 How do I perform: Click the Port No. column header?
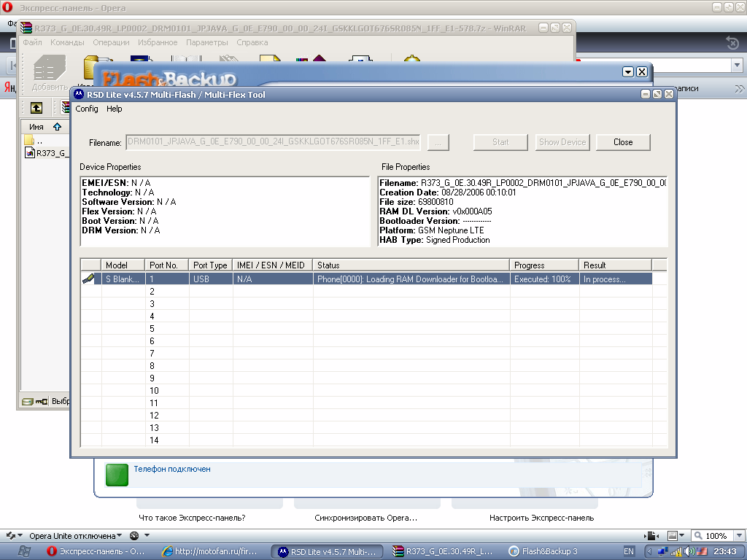coord(167,265)
